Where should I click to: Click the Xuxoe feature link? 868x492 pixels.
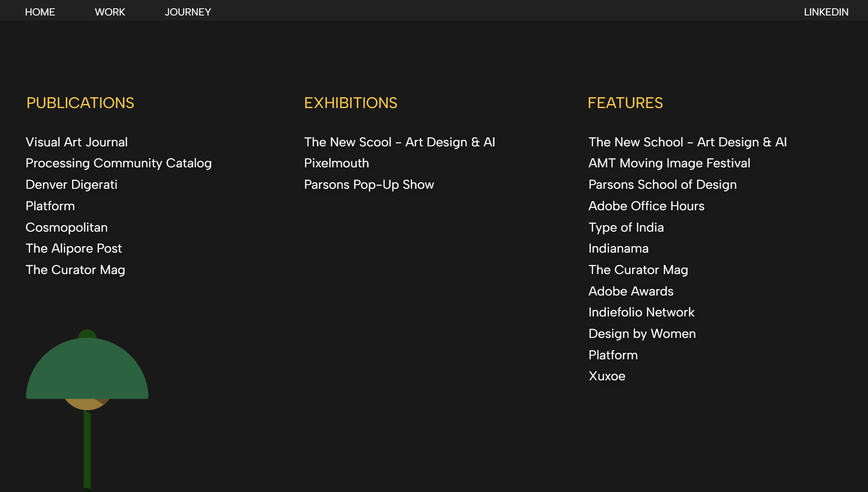(x=607, y=376)
